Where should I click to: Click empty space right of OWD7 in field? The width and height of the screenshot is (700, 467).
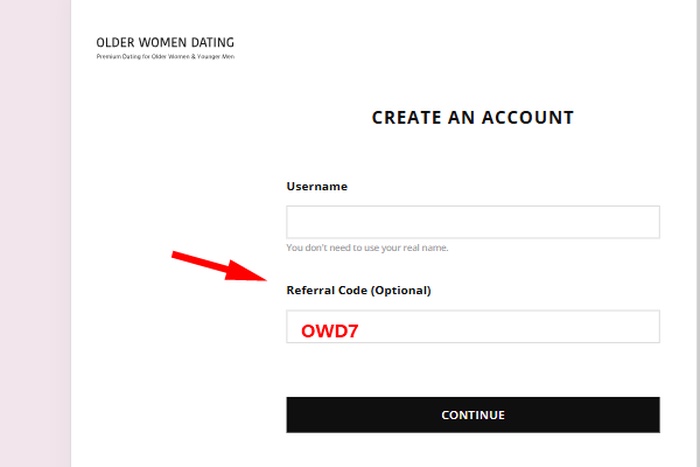pyautogui.click(x=509, y=326)
